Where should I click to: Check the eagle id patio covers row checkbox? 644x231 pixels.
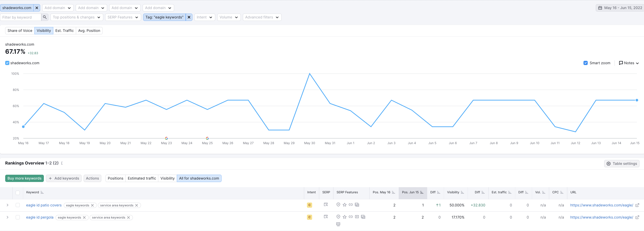coord(18,205)
